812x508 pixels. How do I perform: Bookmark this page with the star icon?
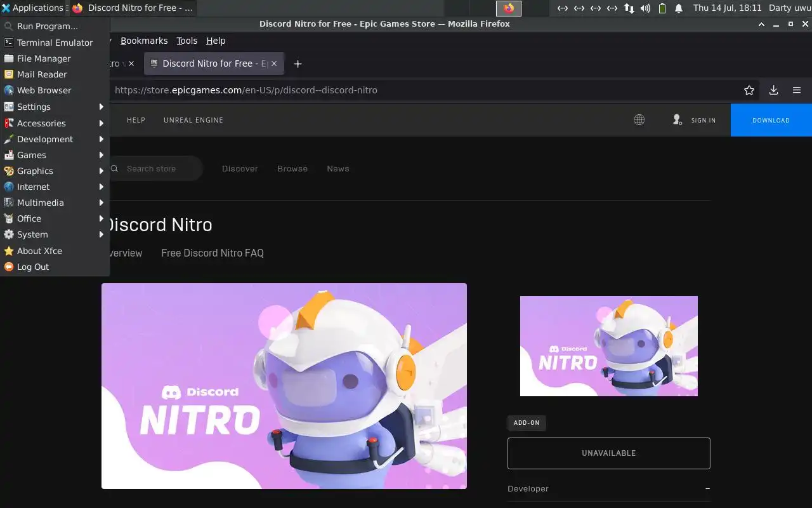pyautogui.click(x=749, y=90)
